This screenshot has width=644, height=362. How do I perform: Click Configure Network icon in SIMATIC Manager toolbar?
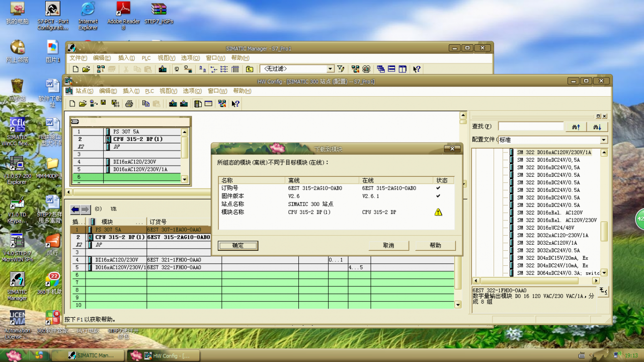click(x=356, y=69)
